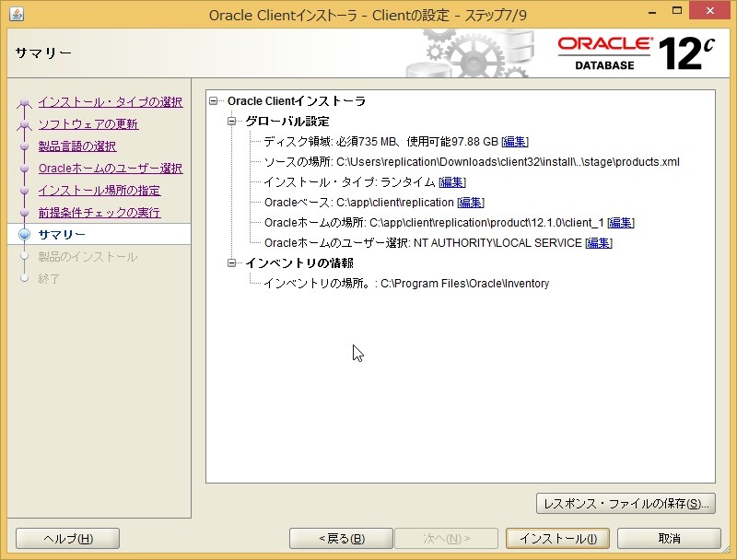The image size is (737, 560).
Task: Click the レスポンス・ファイルの保存 button
Action: tap(626, 504)
